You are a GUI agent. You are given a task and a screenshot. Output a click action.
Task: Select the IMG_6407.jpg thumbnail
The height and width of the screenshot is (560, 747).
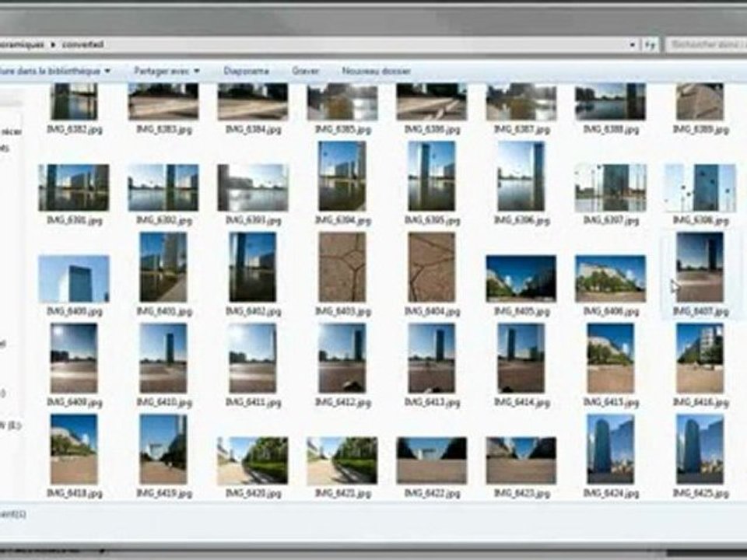tap(700, 267)
